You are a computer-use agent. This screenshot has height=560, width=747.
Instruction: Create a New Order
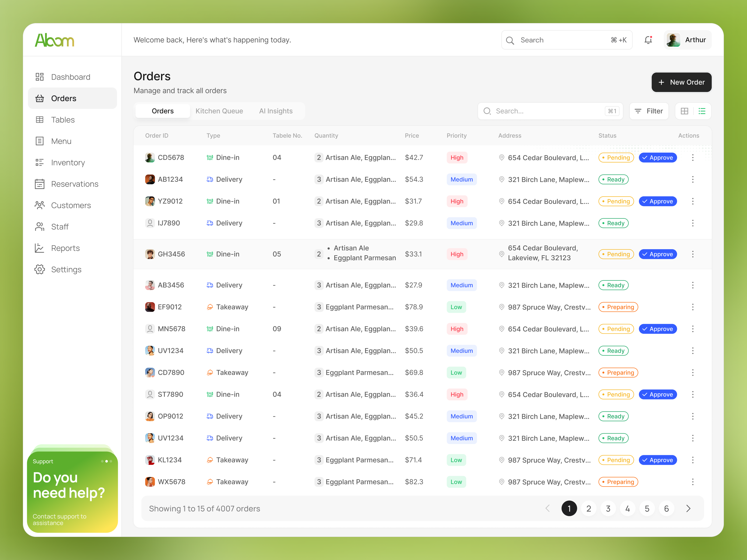point(681,82)
